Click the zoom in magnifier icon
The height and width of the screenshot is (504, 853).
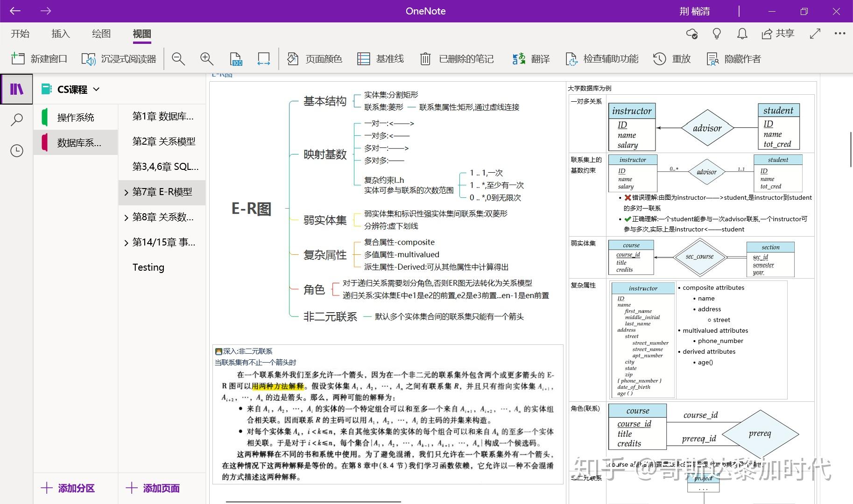click(x=206, y=59)
